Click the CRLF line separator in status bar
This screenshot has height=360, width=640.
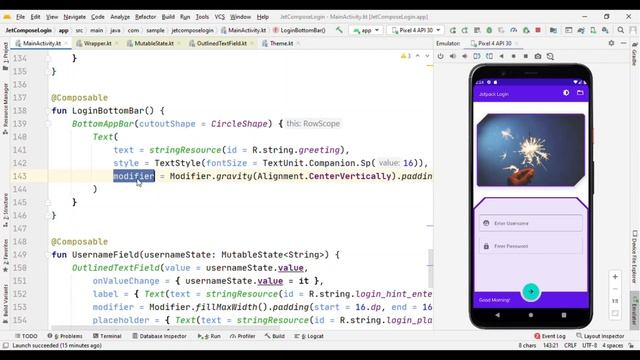[x=570, y=345]
